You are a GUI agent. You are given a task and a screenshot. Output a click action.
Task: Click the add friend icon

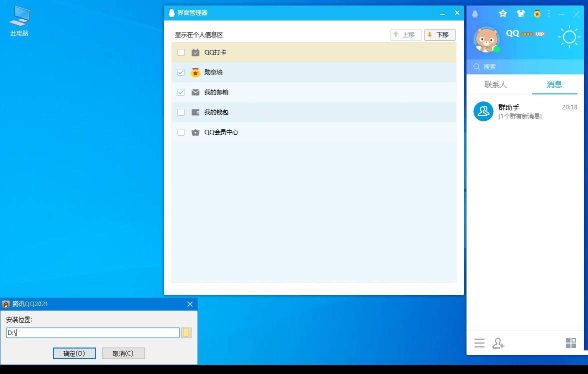pos(498,343)
